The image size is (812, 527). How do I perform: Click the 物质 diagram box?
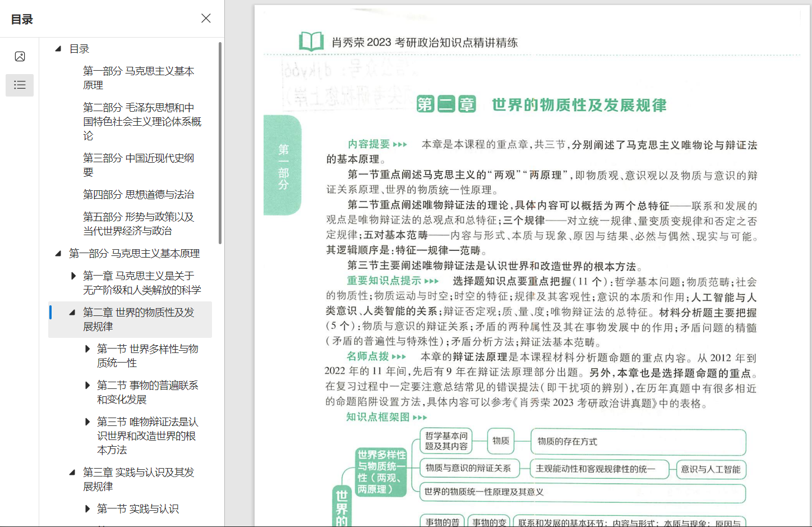click(501, 441)
